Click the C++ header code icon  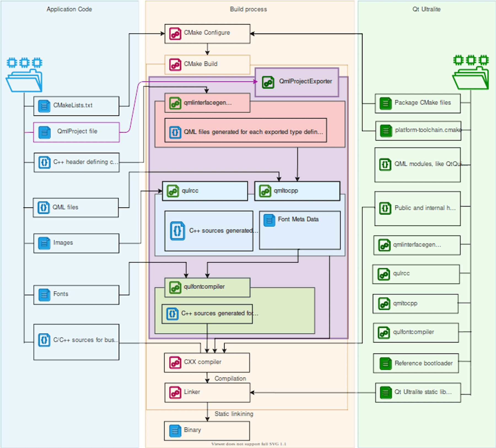coord(44,162)
